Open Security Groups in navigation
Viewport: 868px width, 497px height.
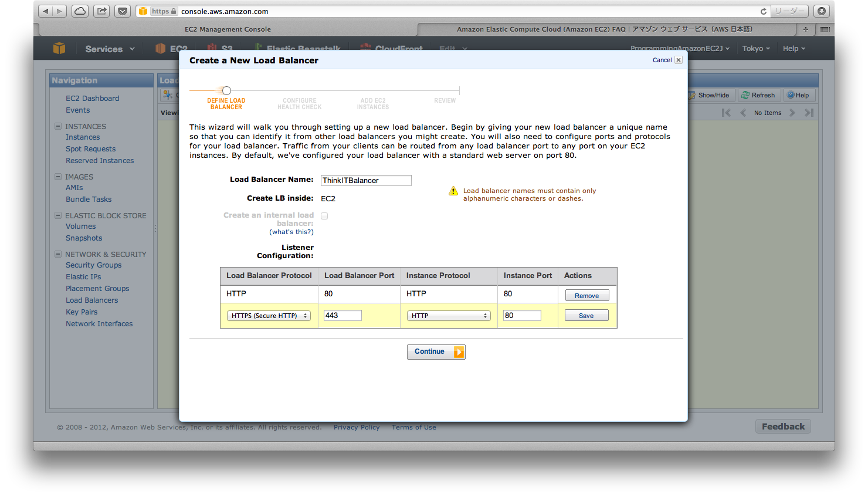click(x=93, y=265)
